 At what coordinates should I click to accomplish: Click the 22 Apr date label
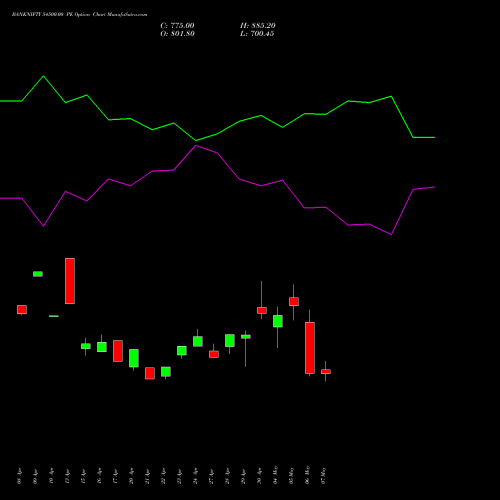coord(163,476)
